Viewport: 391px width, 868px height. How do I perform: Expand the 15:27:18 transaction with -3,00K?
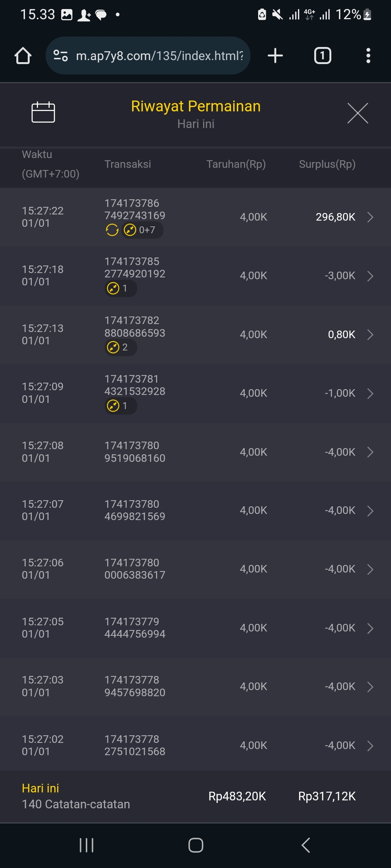pyautogui.click(x=370, y=276)
